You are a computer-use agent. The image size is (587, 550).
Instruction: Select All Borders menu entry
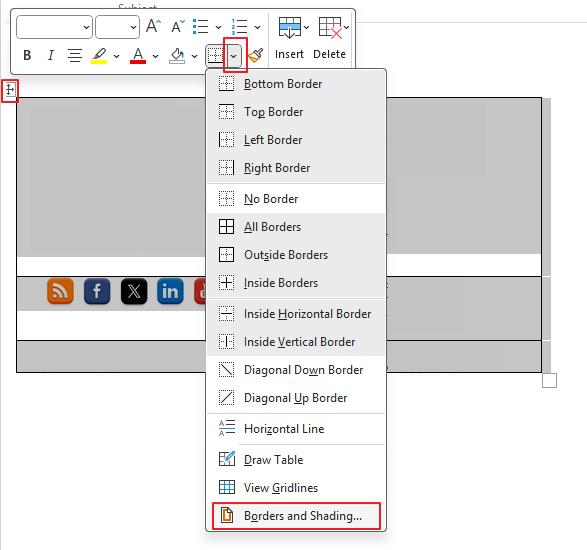296,227
